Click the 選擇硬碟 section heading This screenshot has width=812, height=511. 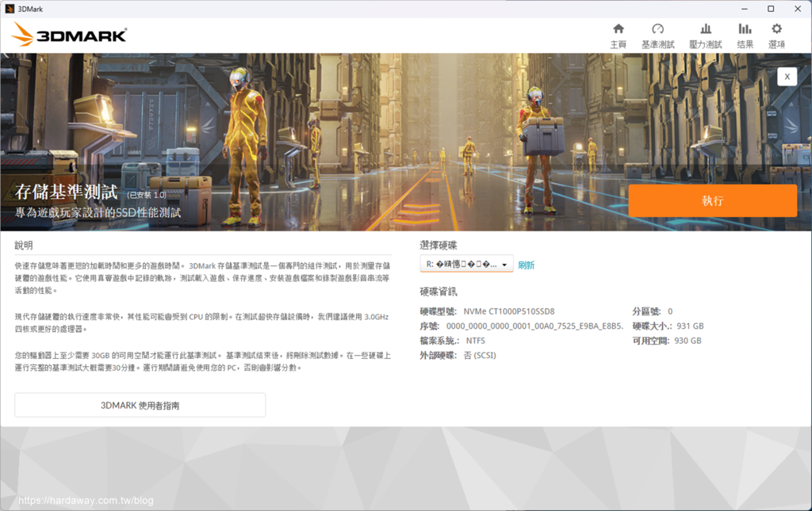point(439,245)
